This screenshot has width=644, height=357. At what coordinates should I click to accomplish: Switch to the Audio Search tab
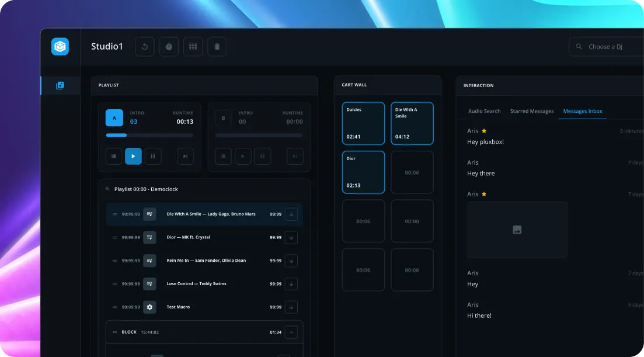click(x=484, y=111)
